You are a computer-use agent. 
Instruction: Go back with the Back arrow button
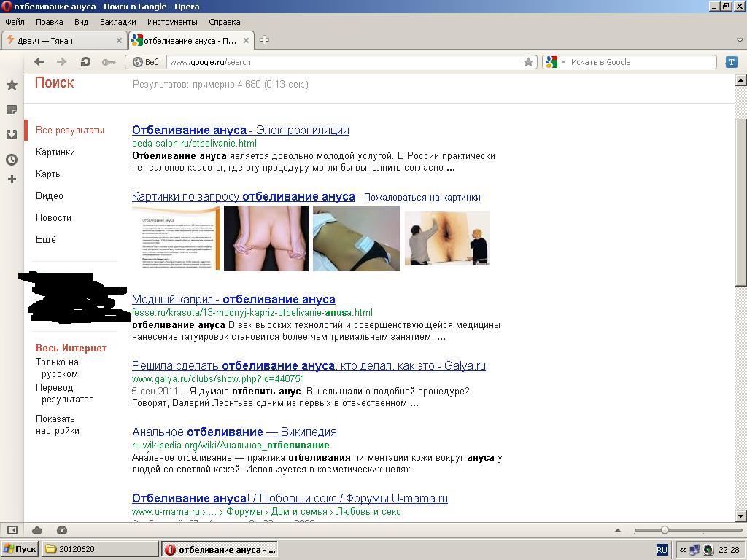pyautogui.click(x=39, y=62)
